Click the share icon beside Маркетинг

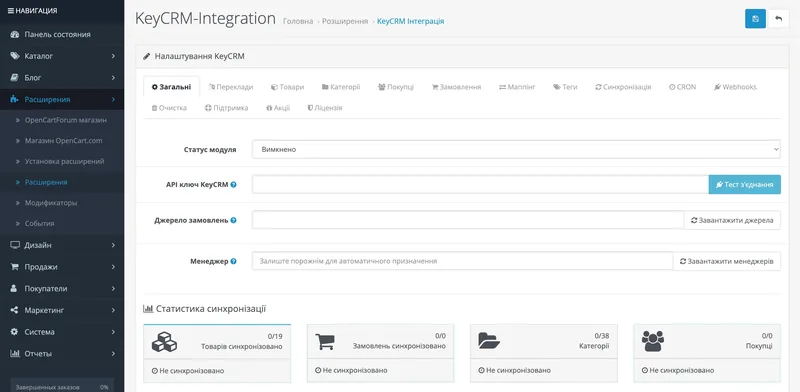[15, 310]
